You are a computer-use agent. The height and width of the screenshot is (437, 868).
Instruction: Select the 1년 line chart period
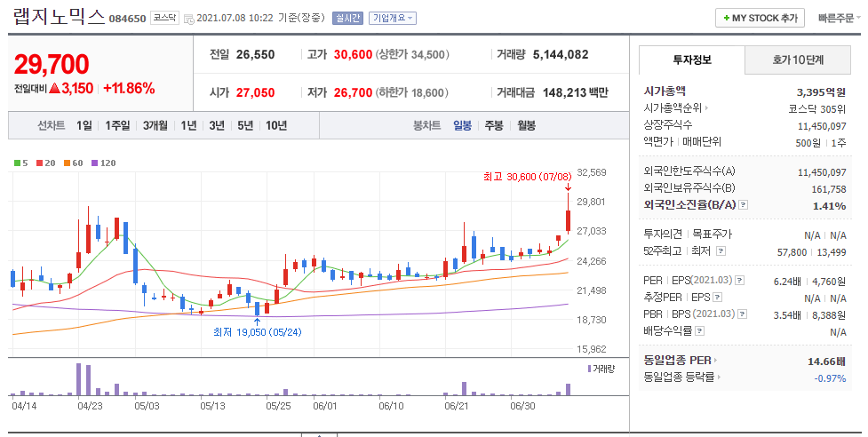[x=188, y=125]
